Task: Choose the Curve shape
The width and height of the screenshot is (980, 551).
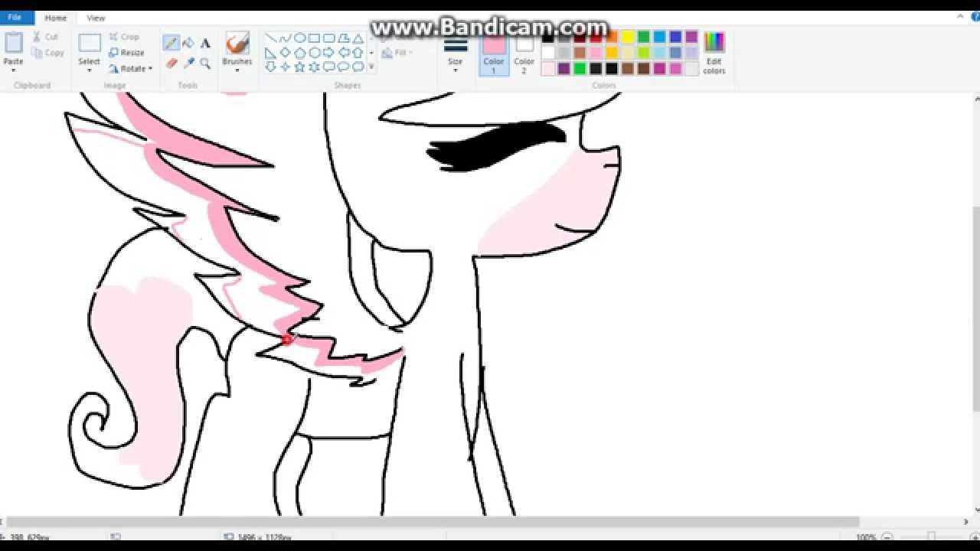Action: click(x=286, y=38)
